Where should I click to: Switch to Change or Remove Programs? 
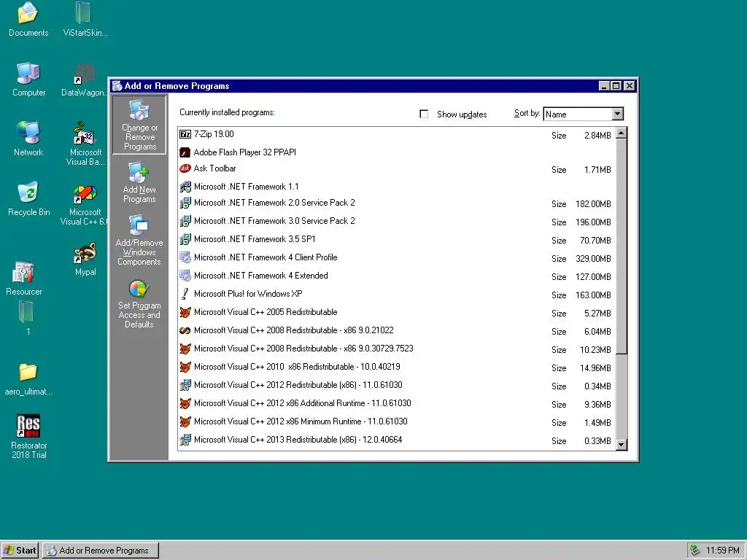139,125
